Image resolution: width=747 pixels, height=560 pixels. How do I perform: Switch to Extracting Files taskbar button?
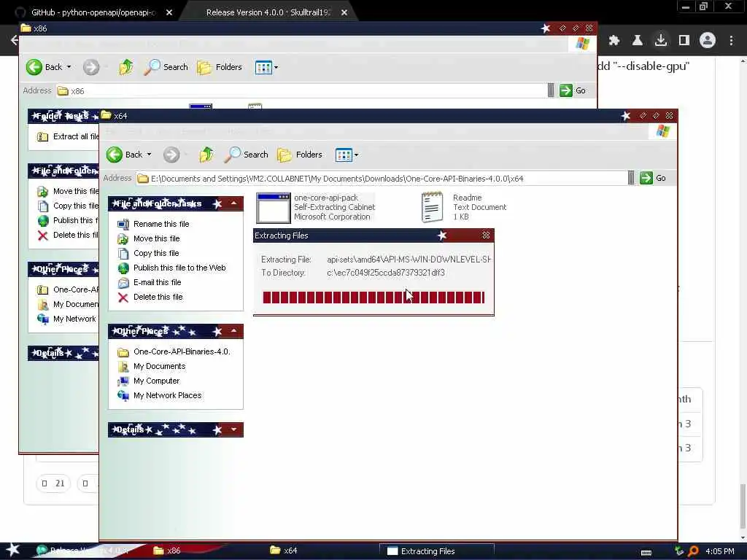436,551
